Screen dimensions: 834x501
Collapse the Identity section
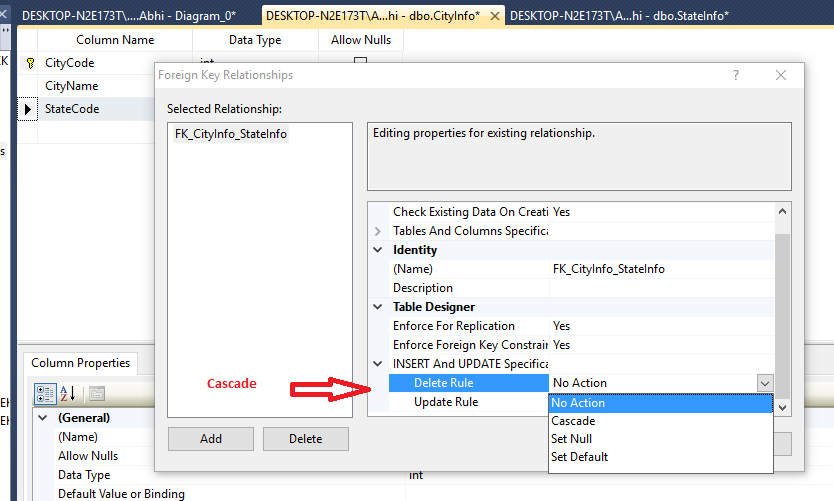click(378, 250)
